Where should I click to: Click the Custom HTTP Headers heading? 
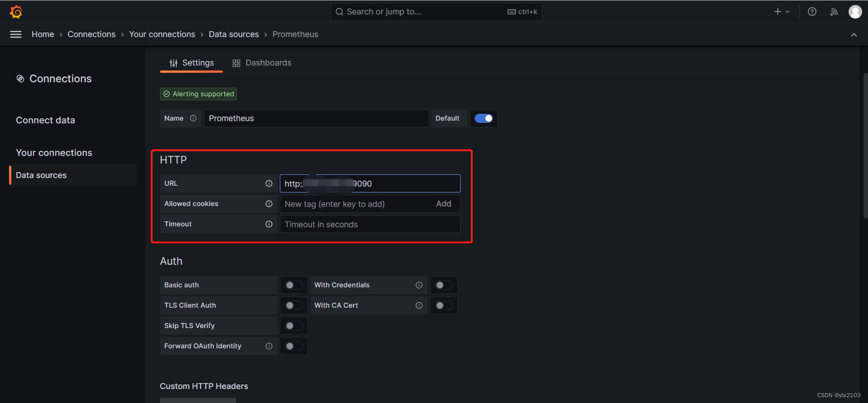click(x=204, y=386)
